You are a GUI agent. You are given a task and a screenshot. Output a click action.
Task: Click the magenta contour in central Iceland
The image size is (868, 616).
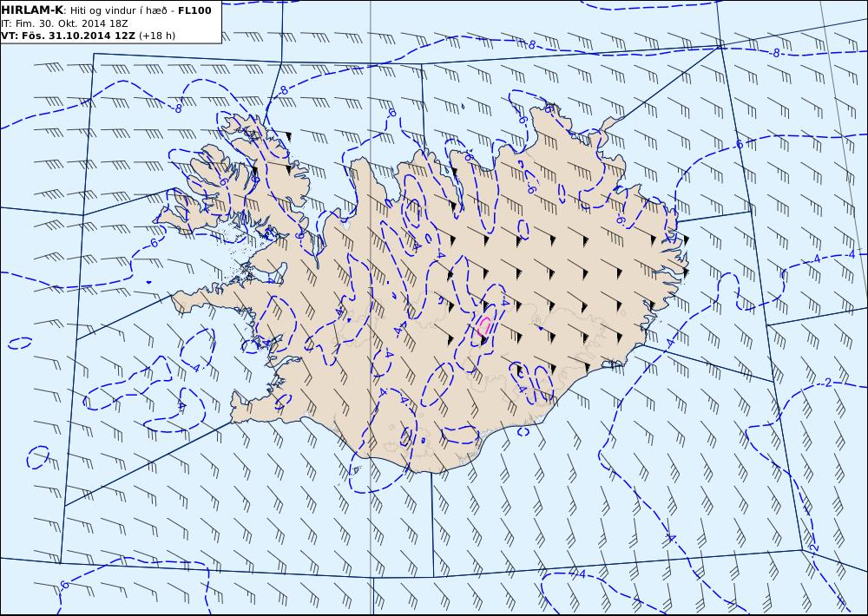(x=483, y=326)
